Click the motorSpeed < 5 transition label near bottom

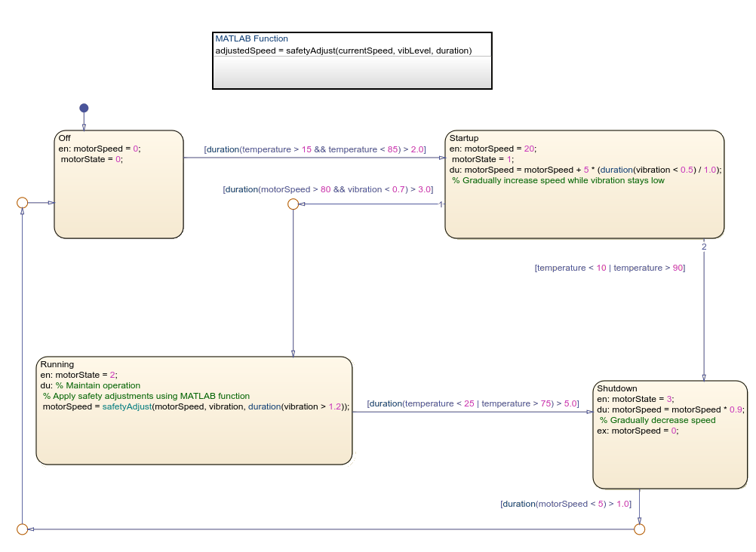click(566, 504)
